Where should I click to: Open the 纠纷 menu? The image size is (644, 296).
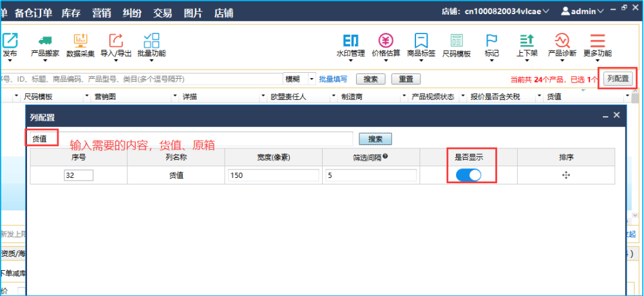[x=132, y=13]
